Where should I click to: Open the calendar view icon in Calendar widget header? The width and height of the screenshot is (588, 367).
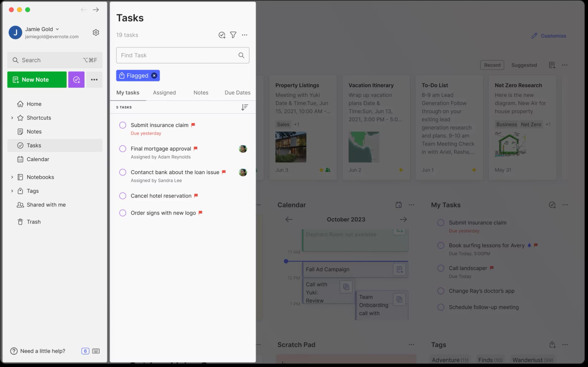point(398,205)
